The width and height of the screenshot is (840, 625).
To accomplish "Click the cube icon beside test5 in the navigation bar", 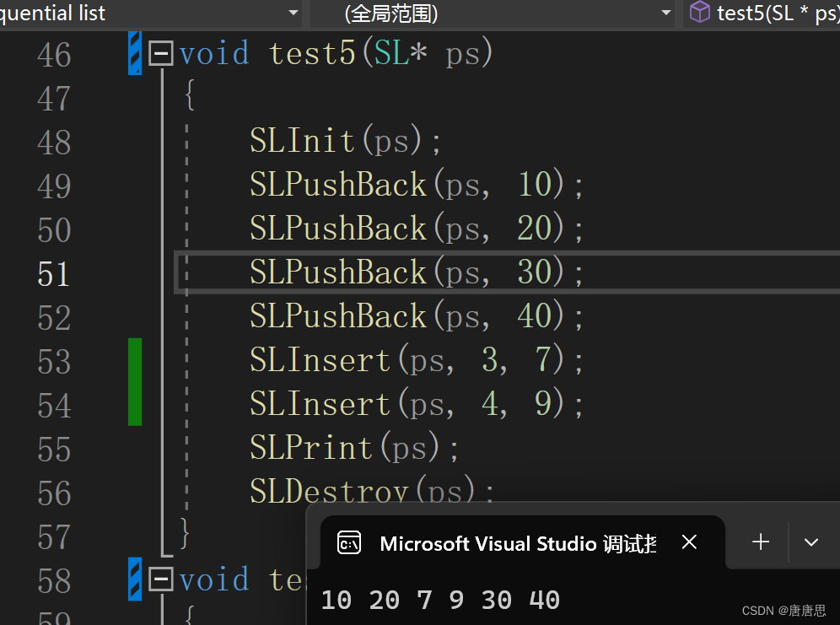I will [699, 12].
